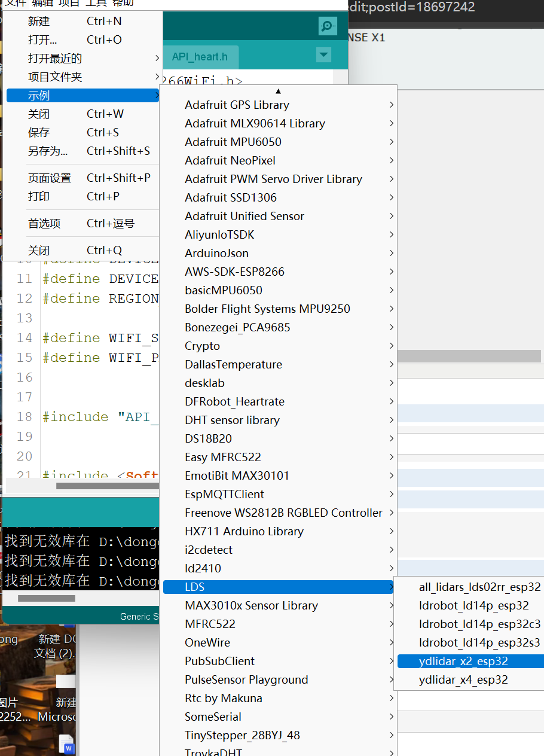544x756 pixels.
Task: Open the Word document desktop icon
Action: [x=67, y=743]
